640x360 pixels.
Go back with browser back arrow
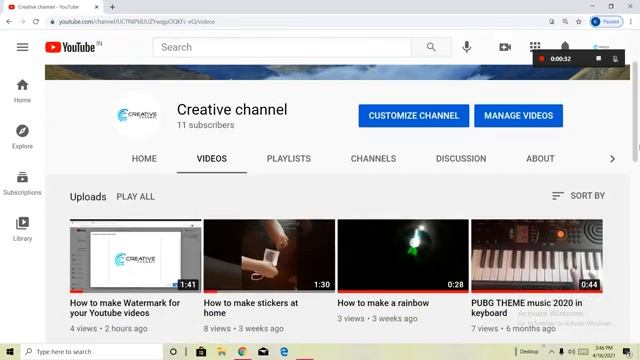pos(9,22)
